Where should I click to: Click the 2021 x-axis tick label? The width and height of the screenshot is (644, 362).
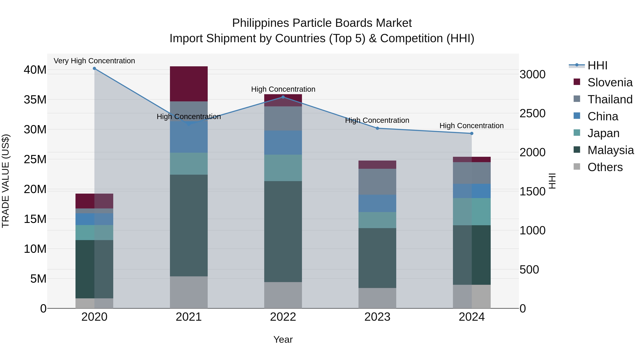pyautogui.click(x=189, y=317)
